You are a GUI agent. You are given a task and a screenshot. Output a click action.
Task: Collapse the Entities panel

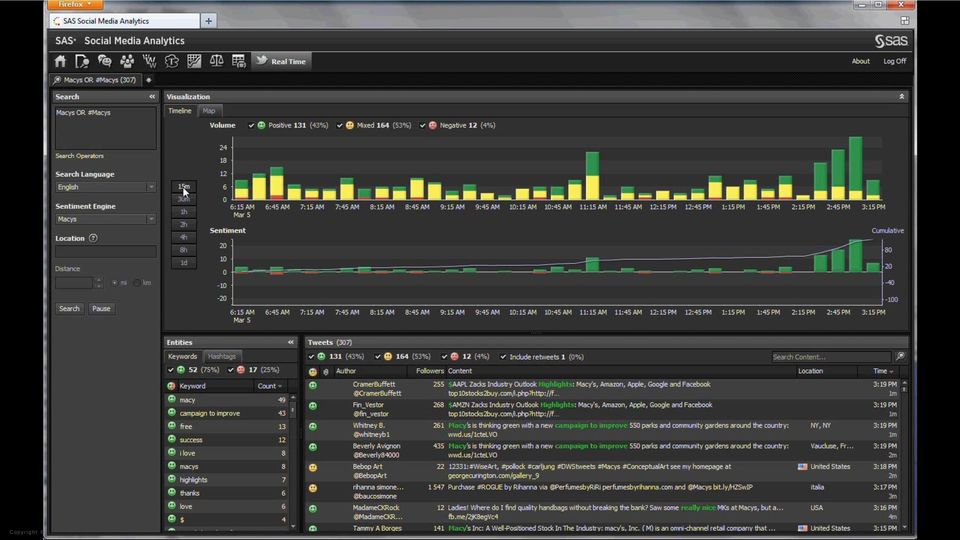point(291,342)
